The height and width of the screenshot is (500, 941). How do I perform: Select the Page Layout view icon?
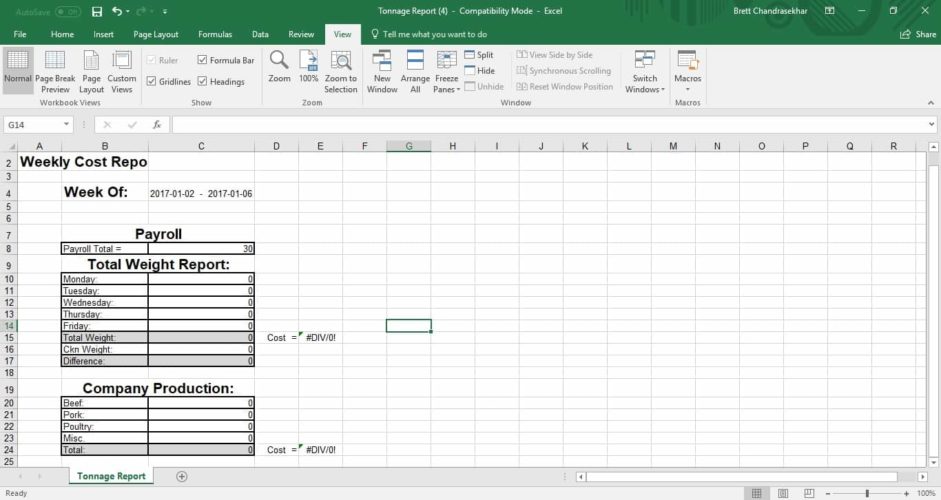[x=92, y=62]
